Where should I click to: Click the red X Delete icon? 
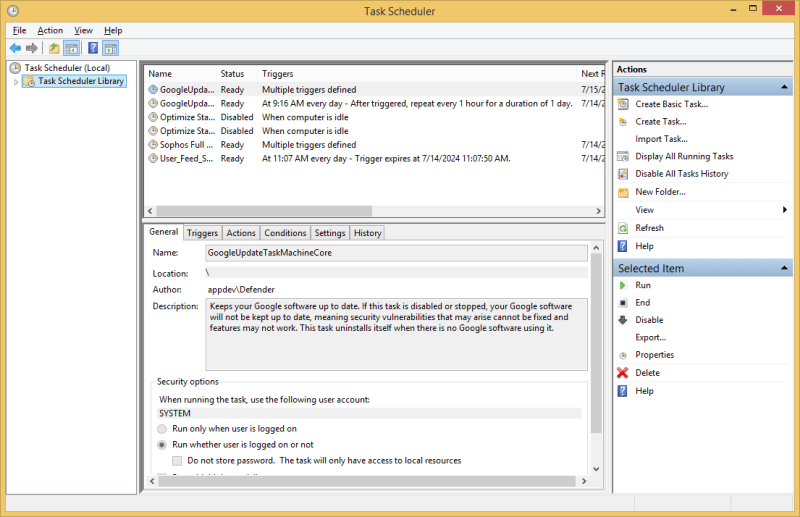click(x=622, y=373)
